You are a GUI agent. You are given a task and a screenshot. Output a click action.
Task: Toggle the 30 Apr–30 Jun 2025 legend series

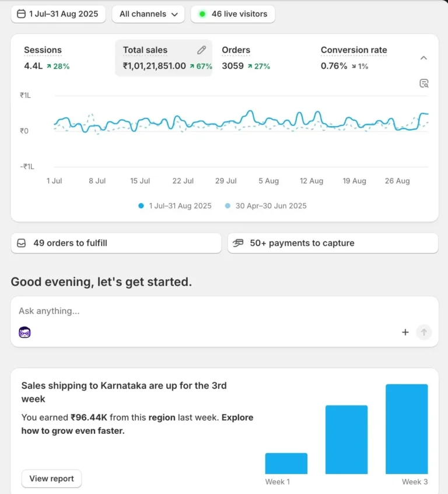click(265, 206)
